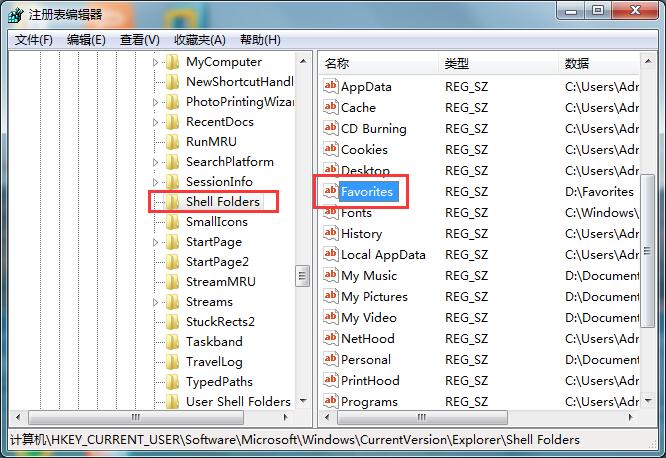Open the 收藏夹(A) menu
Image resolution: width=666 pixels, height=458 pixels.
(x=195, y=40)
